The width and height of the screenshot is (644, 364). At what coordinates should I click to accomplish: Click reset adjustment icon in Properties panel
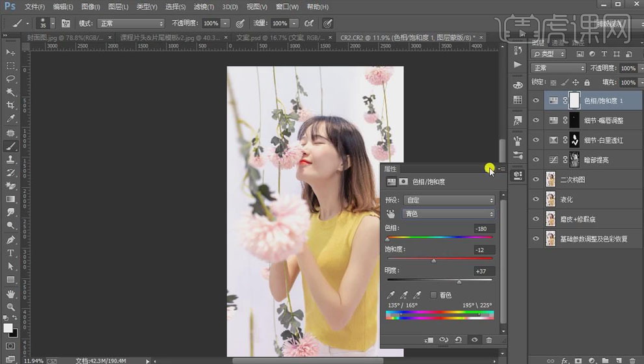click(x=459, y=340)
